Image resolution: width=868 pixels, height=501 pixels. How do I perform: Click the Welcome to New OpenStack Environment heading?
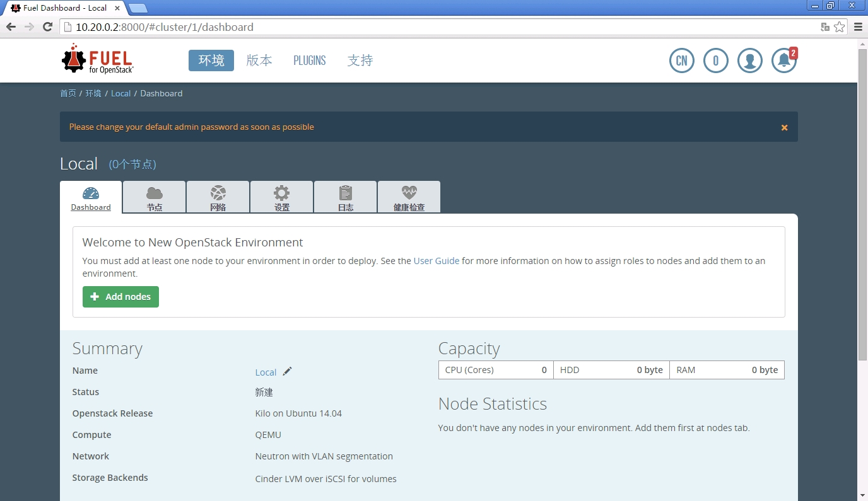click(x=193, y=243)
